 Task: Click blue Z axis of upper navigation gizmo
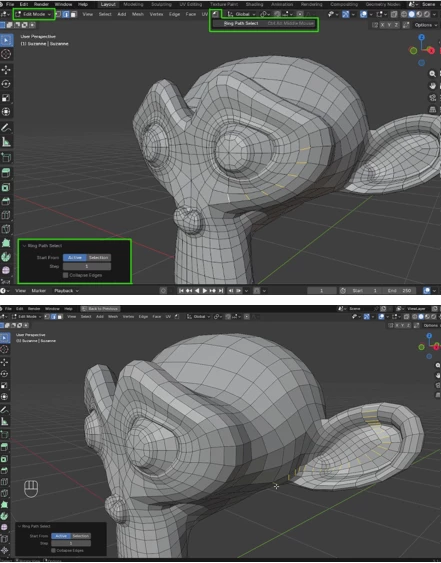click(422, 37)
